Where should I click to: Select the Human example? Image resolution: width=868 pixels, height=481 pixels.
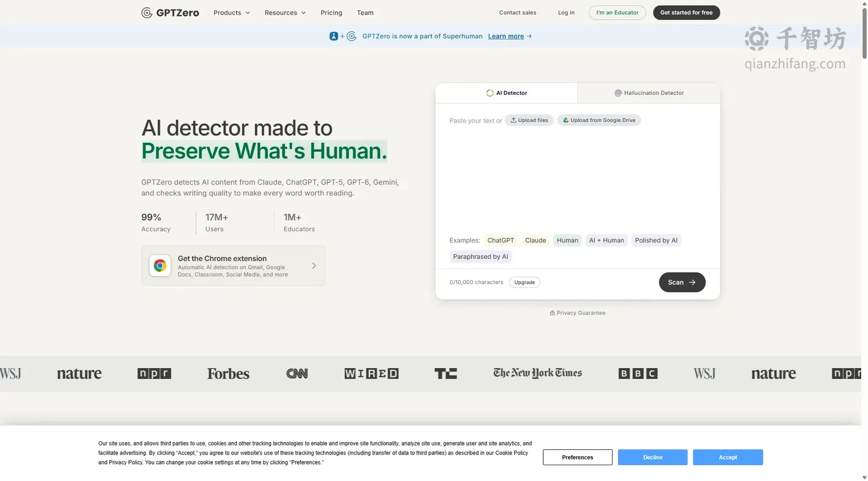coord(567,240)
